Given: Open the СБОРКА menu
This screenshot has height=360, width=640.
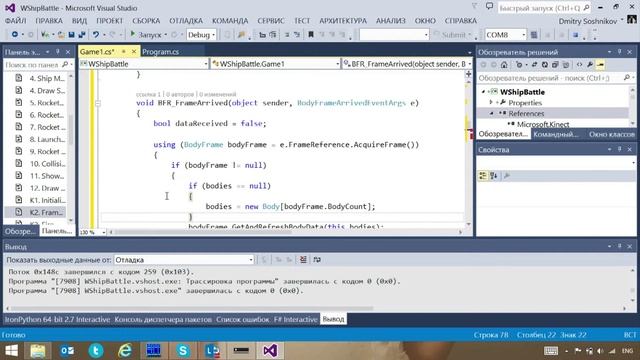Looking at the screenshot, I should tap(146, 21).
